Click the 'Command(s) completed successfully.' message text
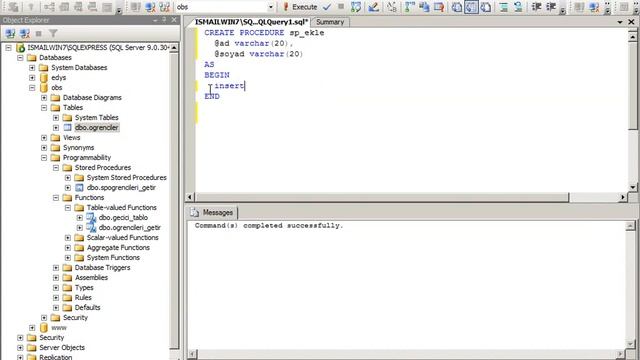 (x=269, y=225)
